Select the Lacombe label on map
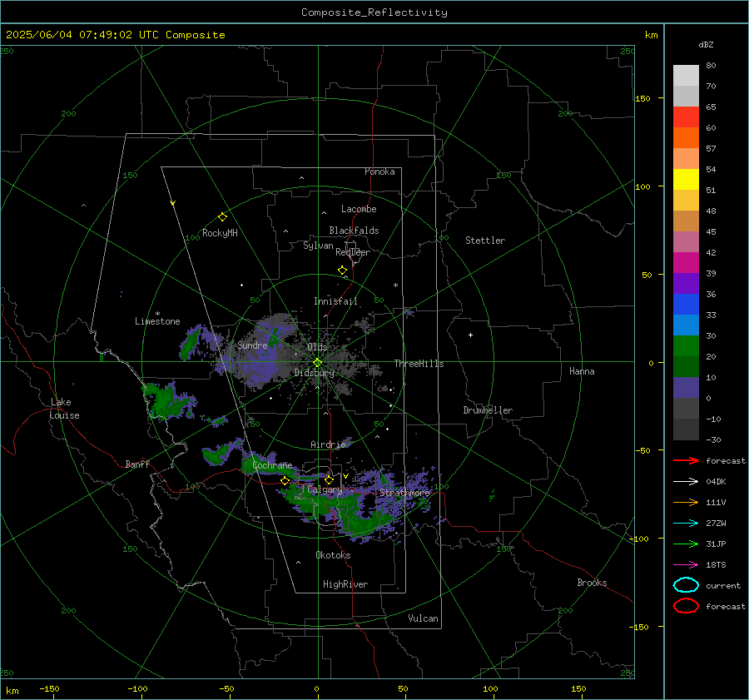The height and width of the screenshot is (700, 749). pyautogui.click(x=359, y=209)
